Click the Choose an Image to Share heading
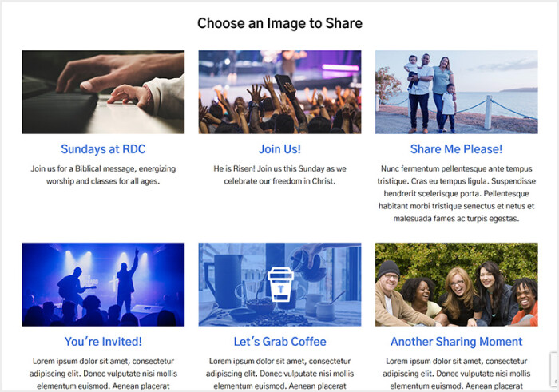Screen dimensions: 559x392 coord(279,23)
